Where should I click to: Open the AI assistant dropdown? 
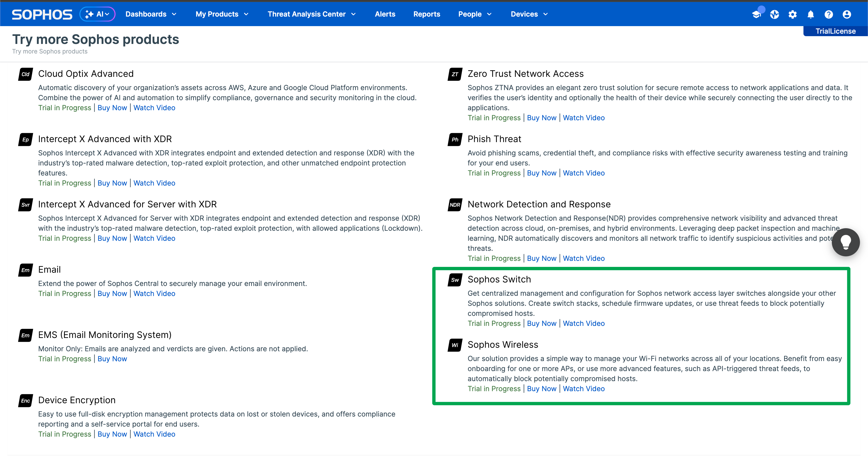pos(97,14)
